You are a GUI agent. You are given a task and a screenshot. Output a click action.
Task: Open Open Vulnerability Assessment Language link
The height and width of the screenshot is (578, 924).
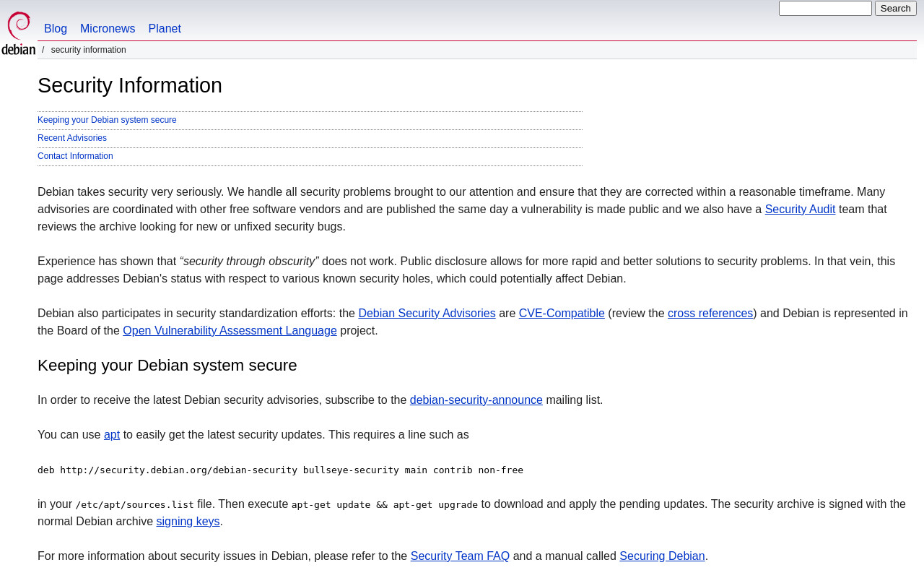[230, 331]
